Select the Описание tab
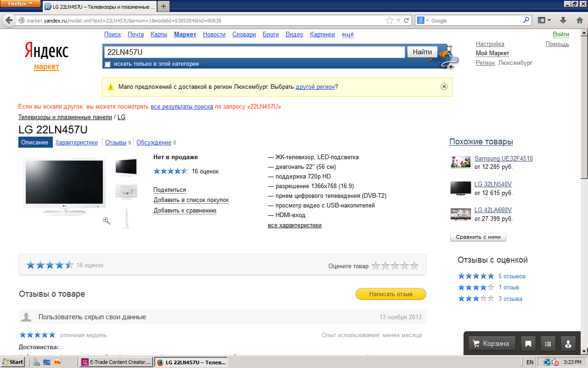 [x=34, y=143]
